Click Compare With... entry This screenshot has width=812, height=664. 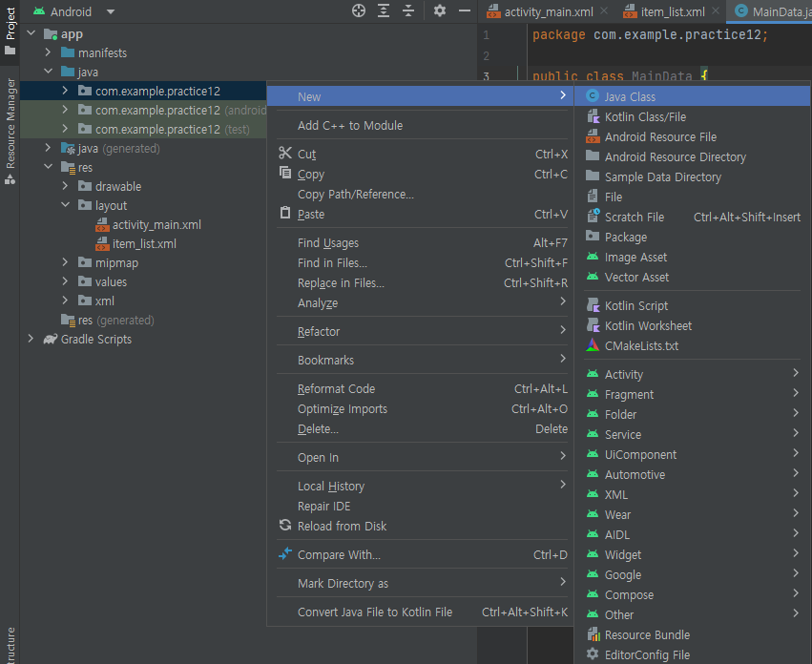pos(421,554)
